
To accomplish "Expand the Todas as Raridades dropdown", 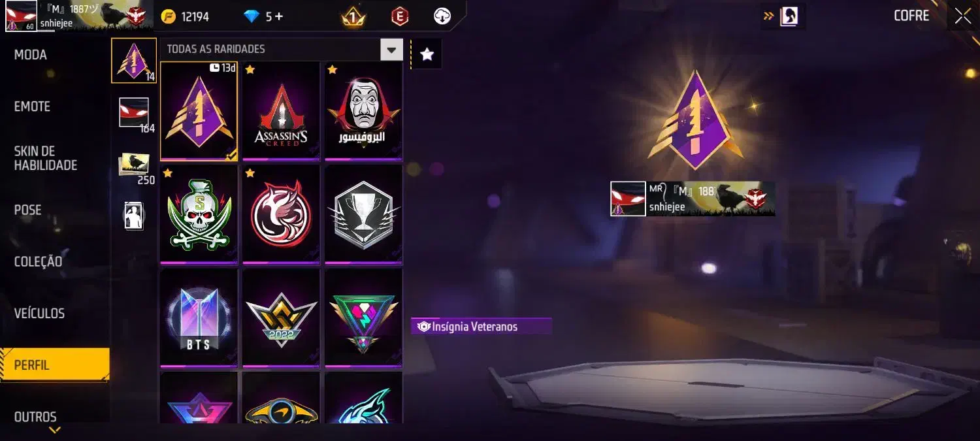I will [x=391, y=49].
